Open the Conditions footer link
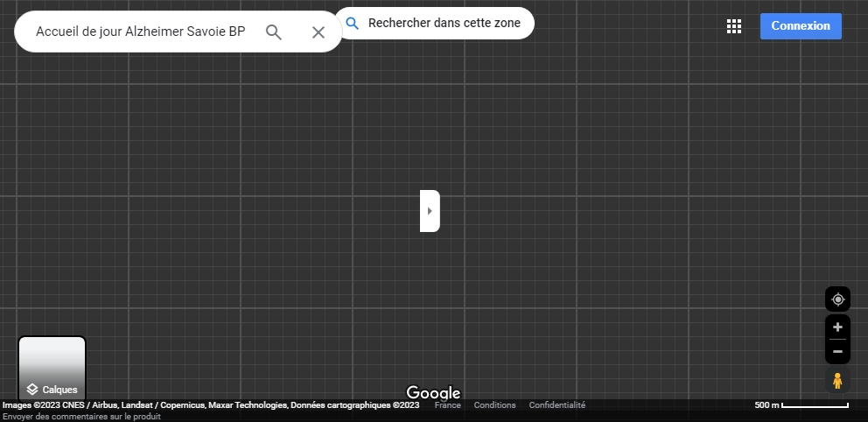 click(494, 404)
